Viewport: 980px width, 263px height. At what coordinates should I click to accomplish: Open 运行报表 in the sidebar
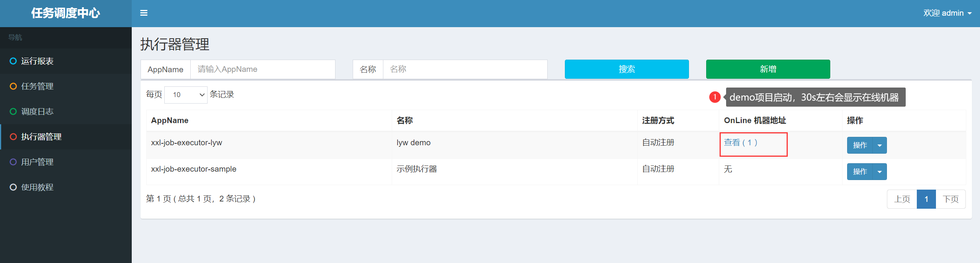tap(66, 61)
